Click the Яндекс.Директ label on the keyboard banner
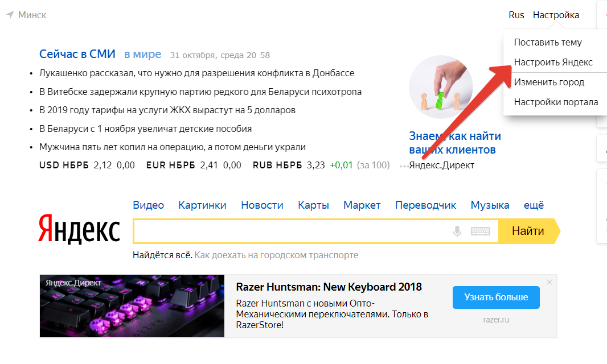 (73, 283)
